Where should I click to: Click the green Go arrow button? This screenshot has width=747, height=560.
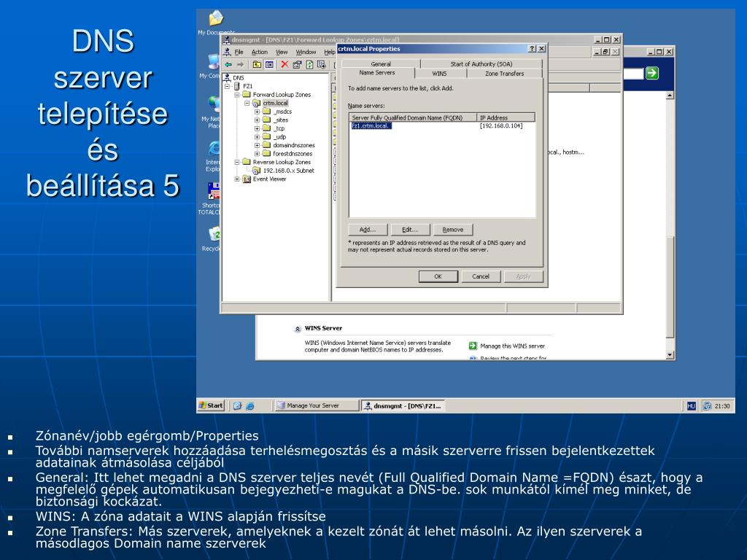(651, 73)
